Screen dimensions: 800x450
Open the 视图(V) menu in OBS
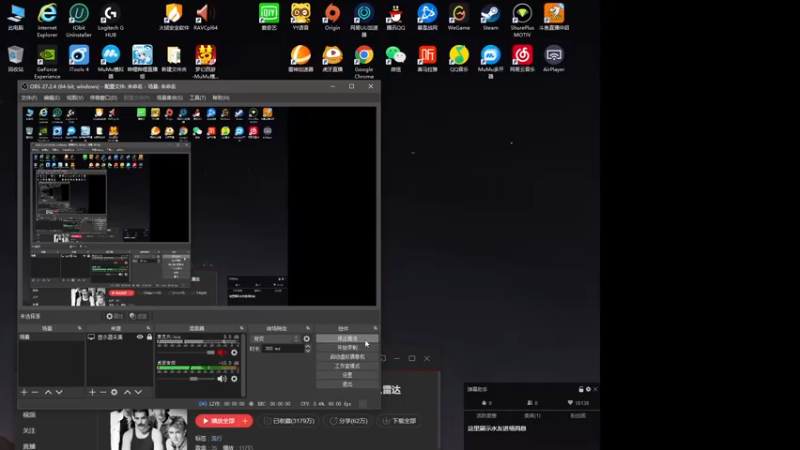74,97
